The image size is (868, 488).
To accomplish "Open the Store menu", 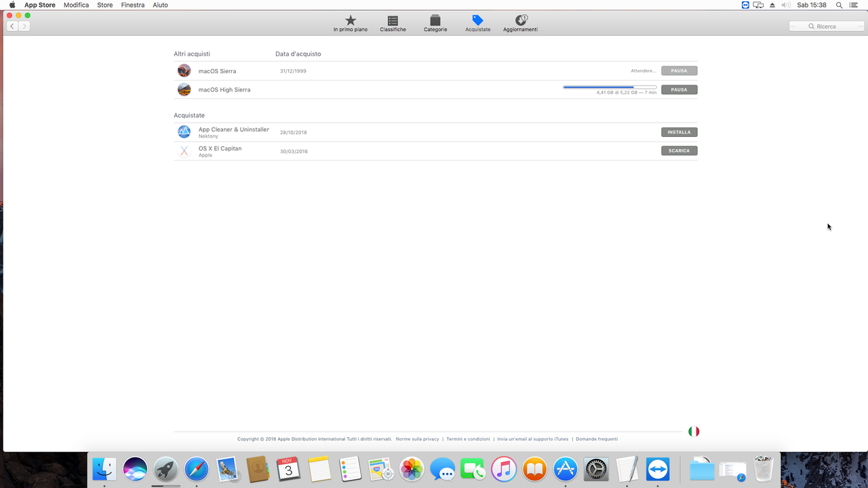I will click(104, 5).
